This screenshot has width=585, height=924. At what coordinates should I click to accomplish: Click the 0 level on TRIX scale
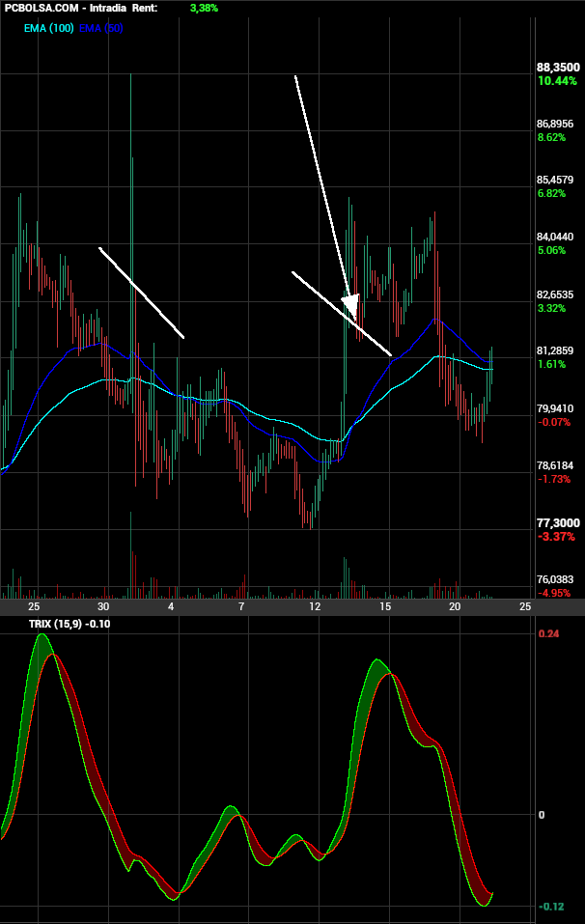pos(542,815)
